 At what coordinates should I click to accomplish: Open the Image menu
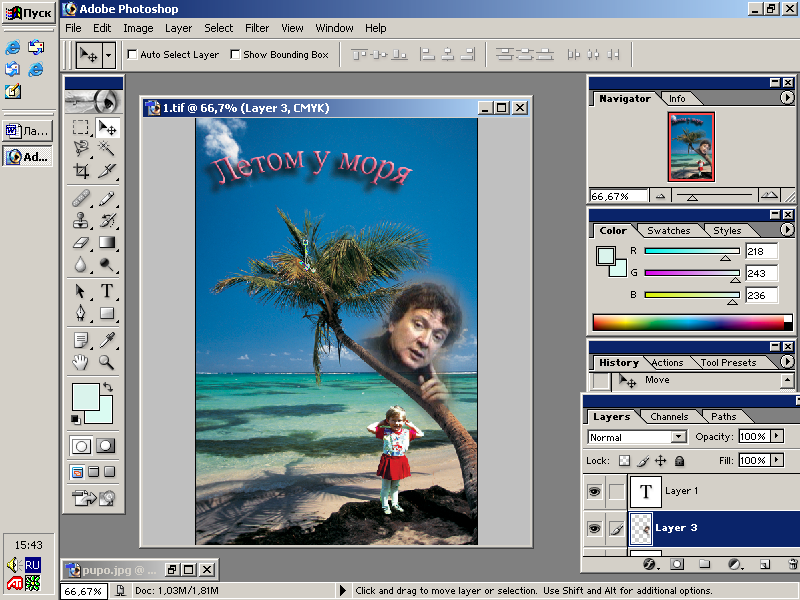(x=138, y=28)
